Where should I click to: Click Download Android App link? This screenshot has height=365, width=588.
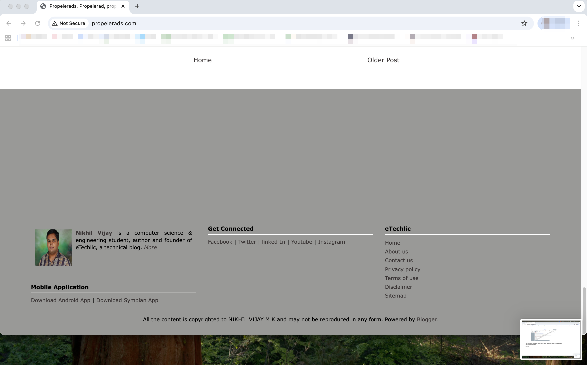(60, 300)
